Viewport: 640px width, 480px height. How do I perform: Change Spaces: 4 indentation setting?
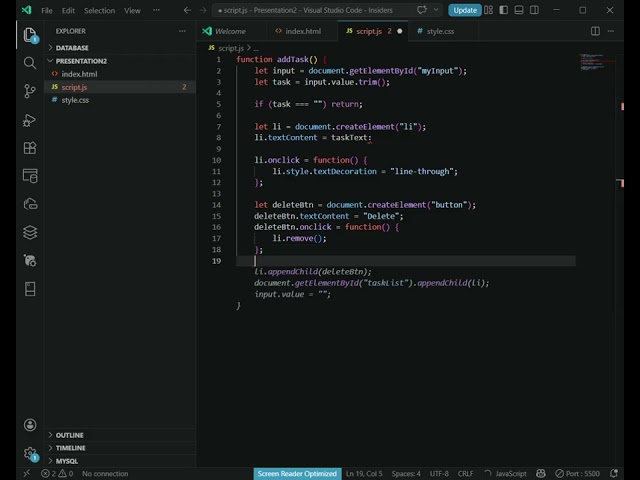click(x=406, y=473)
